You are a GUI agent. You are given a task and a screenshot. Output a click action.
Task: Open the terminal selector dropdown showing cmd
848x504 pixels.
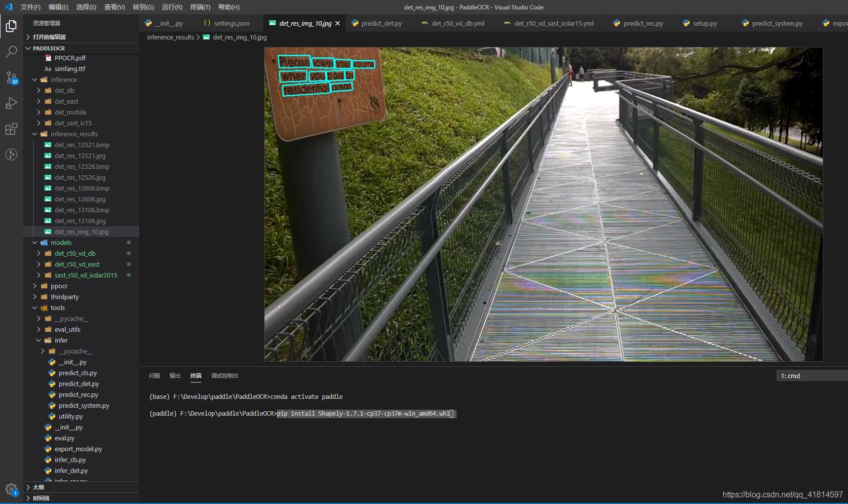pyautogui.click(x=810, y=376)
